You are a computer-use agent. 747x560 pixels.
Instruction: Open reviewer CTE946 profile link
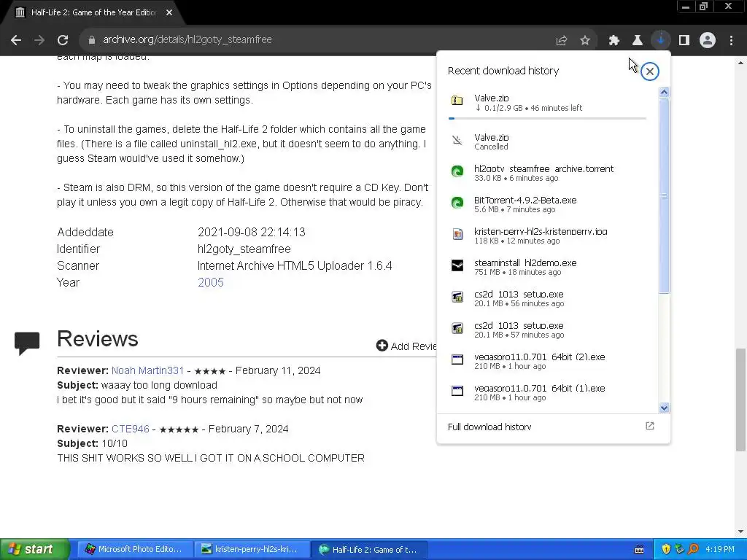coord(131,429)
